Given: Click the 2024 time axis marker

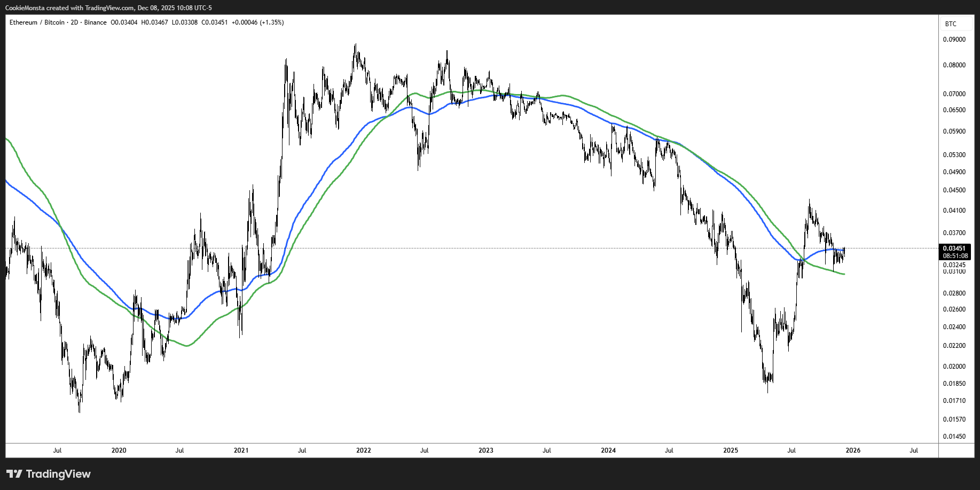Looking at the screenshot, I should click(x=608, y=450).
